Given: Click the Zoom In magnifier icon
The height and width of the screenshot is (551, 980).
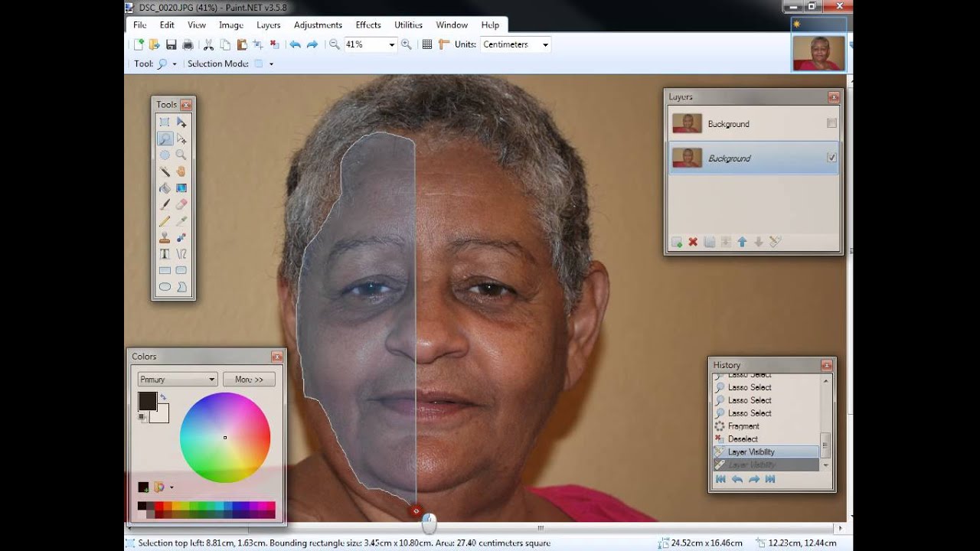Looking at the screenshot, I should point(406,44).
